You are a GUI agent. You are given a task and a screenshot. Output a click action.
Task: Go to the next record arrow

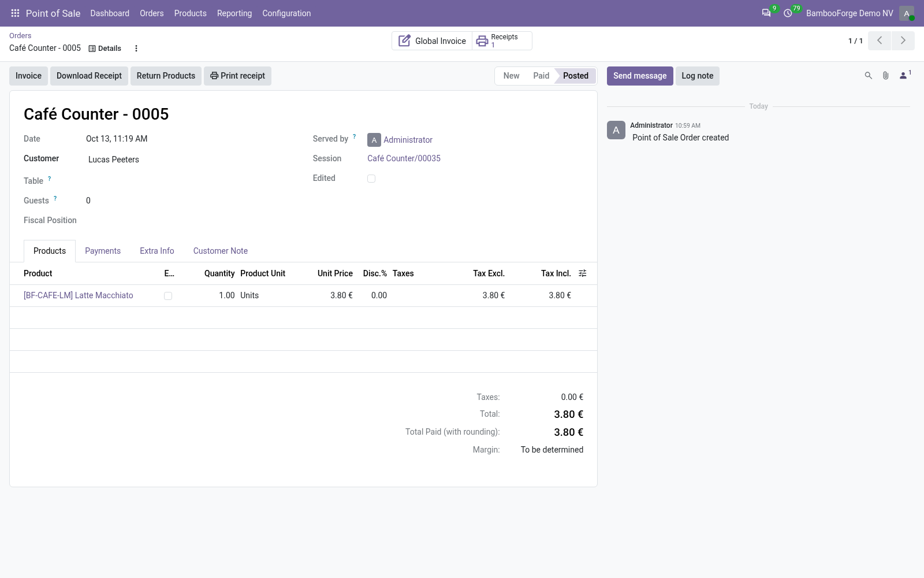[x=903, y=40]
